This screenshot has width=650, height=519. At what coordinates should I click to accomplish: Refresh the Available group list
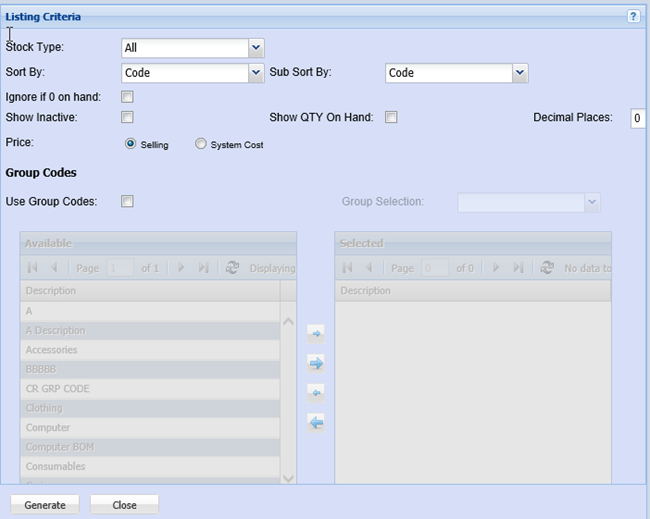[x=233, y=268]
